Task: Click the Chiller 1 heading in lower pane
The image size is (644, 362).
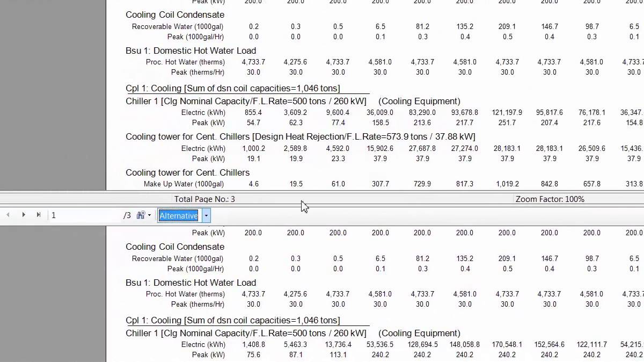Action: click(246, 333)
